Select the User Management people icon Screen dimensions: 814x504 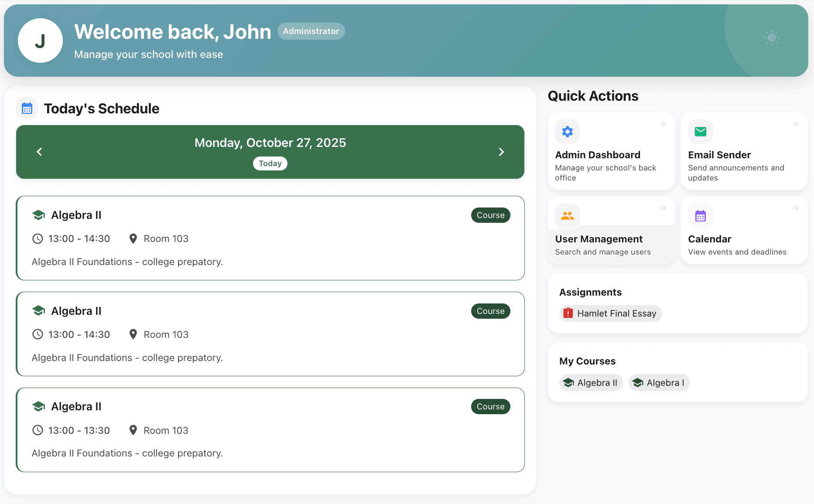tap(567, 215)
